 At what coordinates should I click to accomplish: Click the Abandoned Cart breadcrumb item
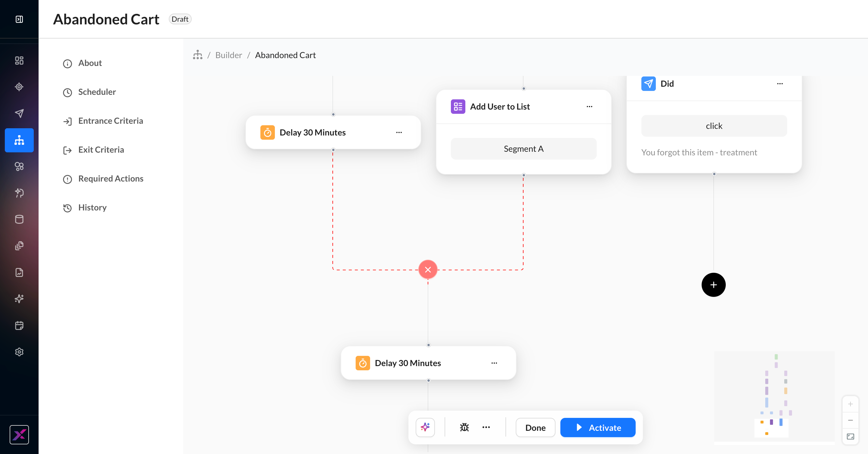(285, 55)
